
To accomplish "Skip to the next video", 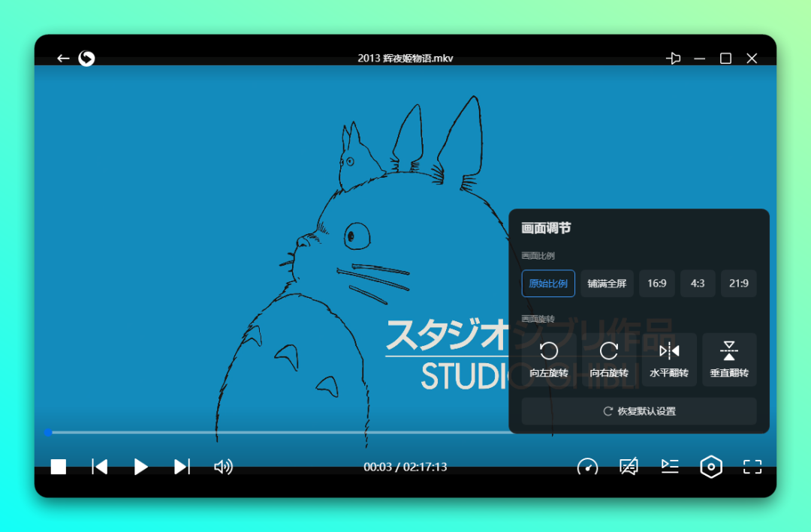I will 182,467.
